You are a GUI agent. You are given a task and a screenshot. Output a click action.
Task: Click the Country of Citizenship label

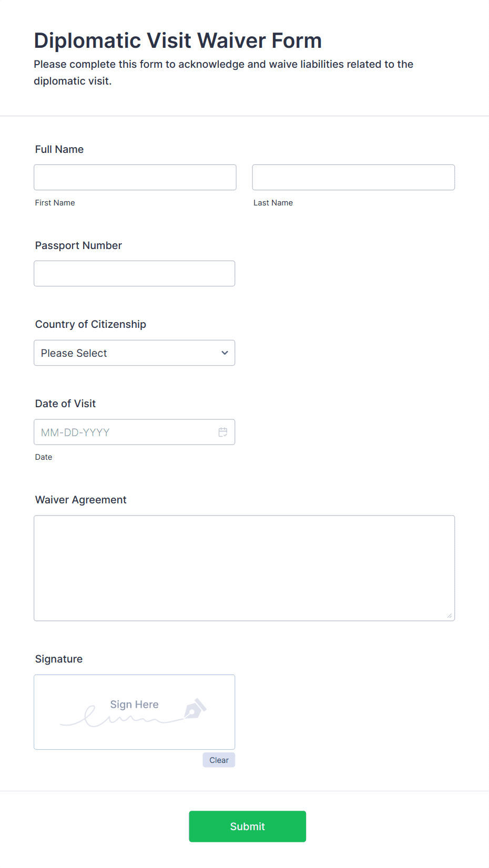pos(90,324)
